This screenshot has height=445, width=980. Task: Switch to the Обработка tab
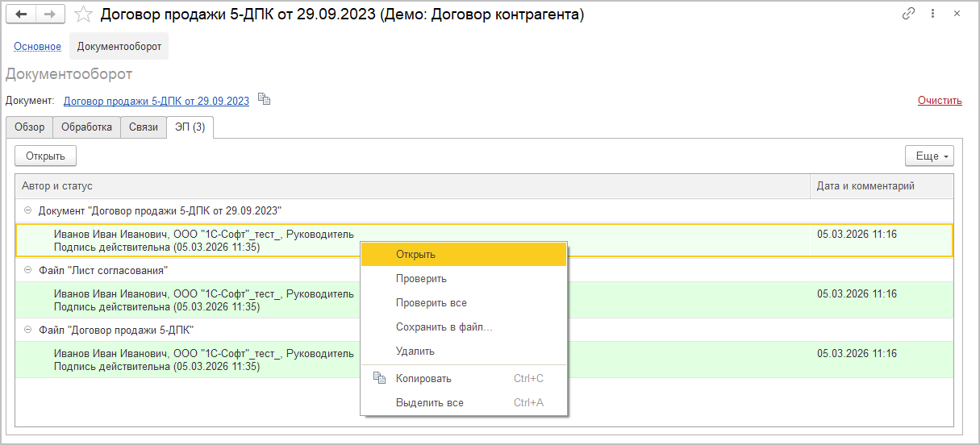(86, 127)
